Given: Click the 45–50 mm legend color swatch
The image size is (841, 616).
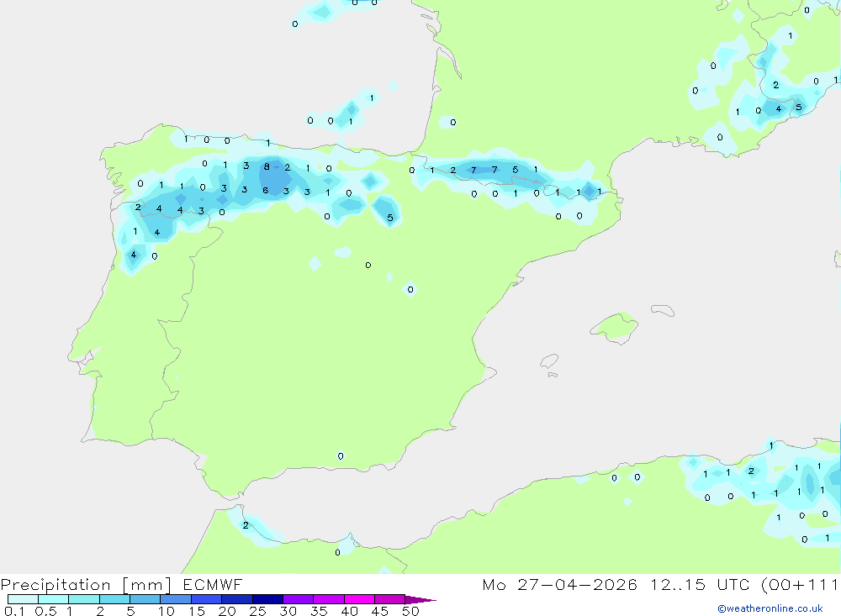Looking at the screenshot, I should (390, 599).
